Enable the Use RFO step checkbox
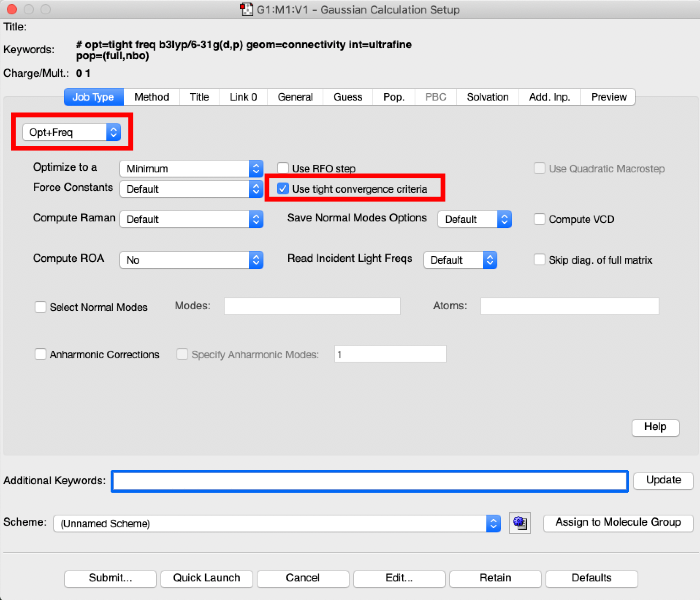 pyautogui.click(x=283, y=169)
